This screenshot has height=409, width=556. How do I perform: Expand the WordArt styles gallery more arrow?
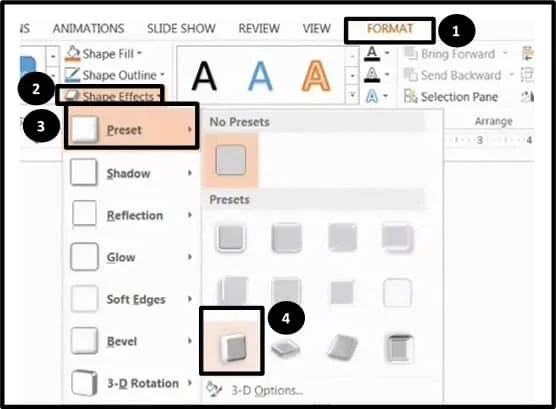[352, 96]
